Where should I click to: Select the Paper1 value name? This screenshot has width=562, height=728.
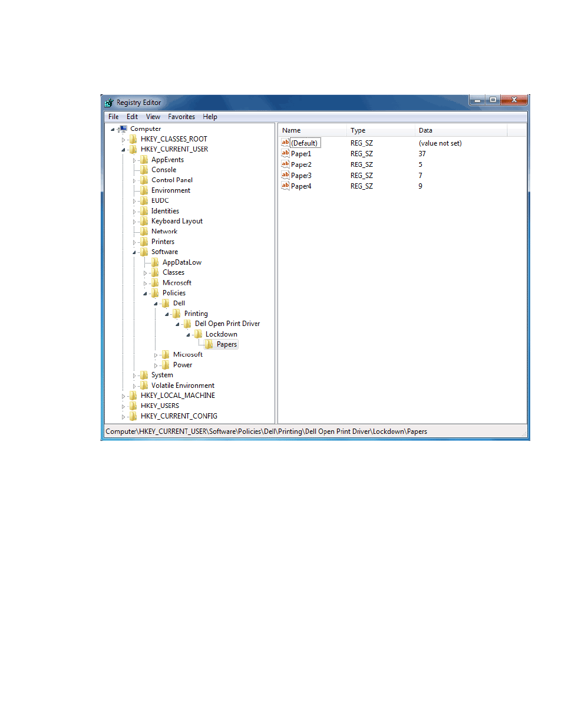pos(301,154)
